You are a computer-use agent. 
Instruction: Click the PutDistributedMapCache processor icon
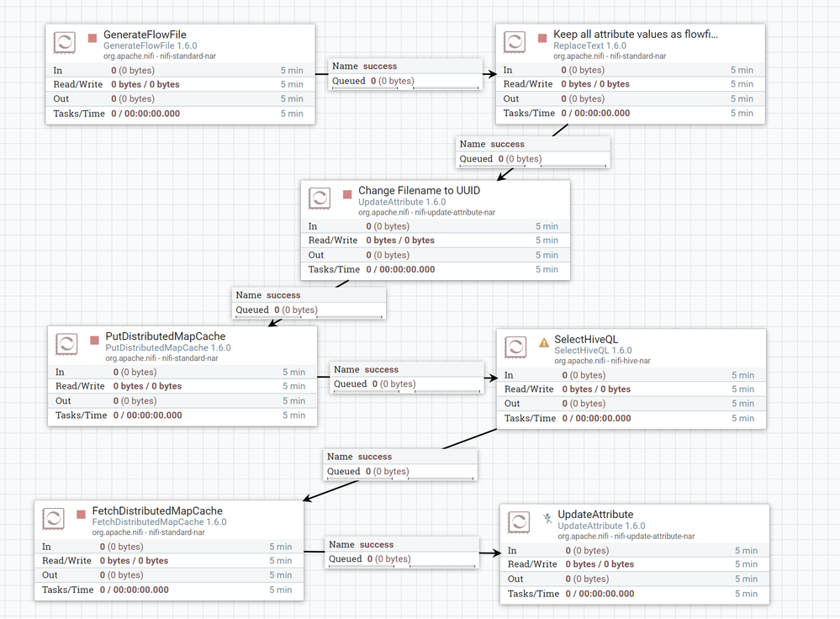[66, 345]
